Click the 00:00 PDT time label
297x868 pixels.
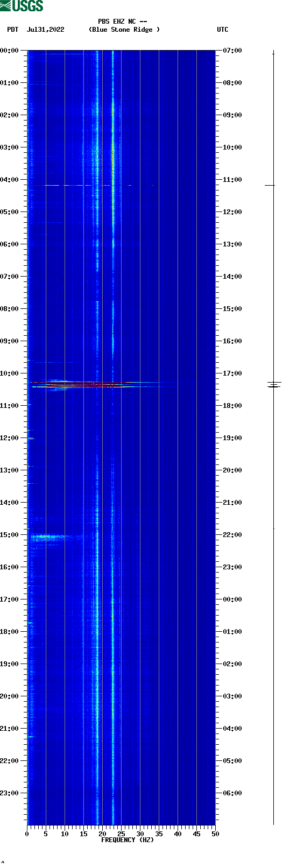9,51
